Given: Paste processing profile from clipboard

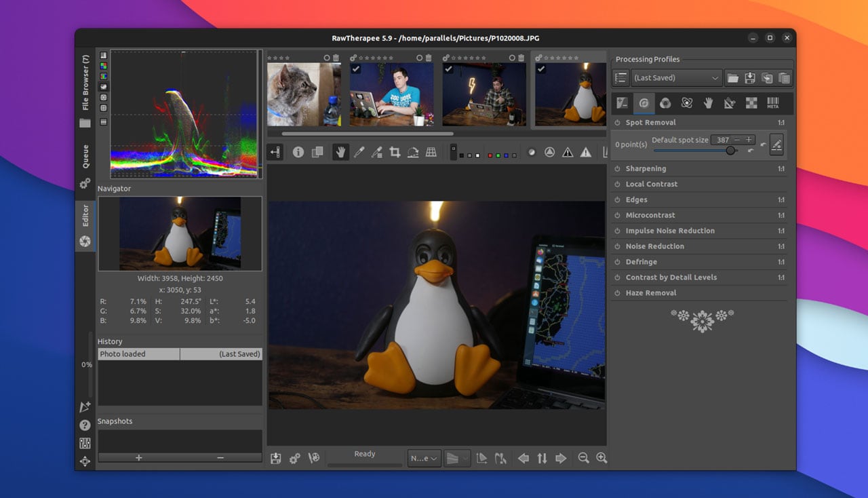Looking at the screenshot, I should [x=784, y=78].
